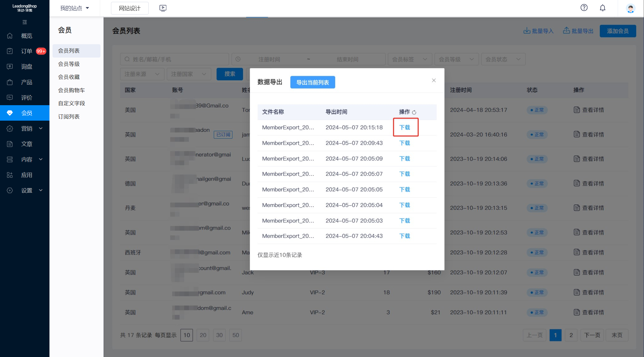Close the 数据导出 dialog
Screen dimensions: 644x357
point(434,80)
